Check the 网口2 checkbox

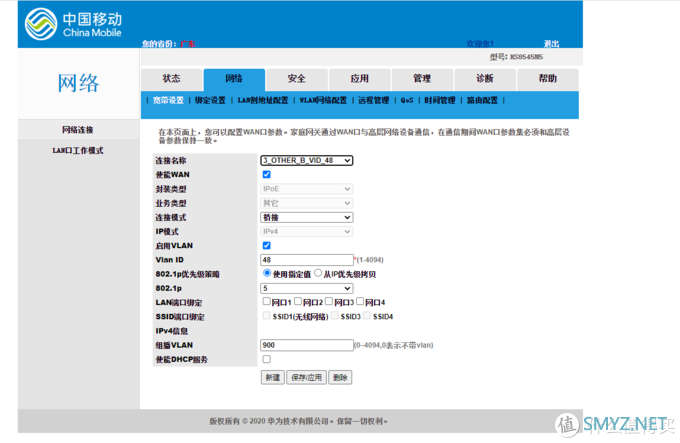tap(298, 301)
